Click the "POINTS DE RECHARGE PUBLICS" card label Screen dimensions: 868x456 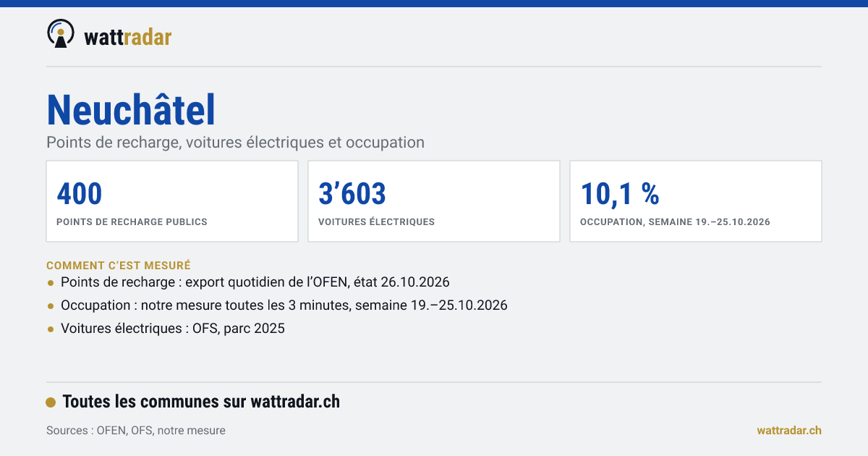(132, 222)
